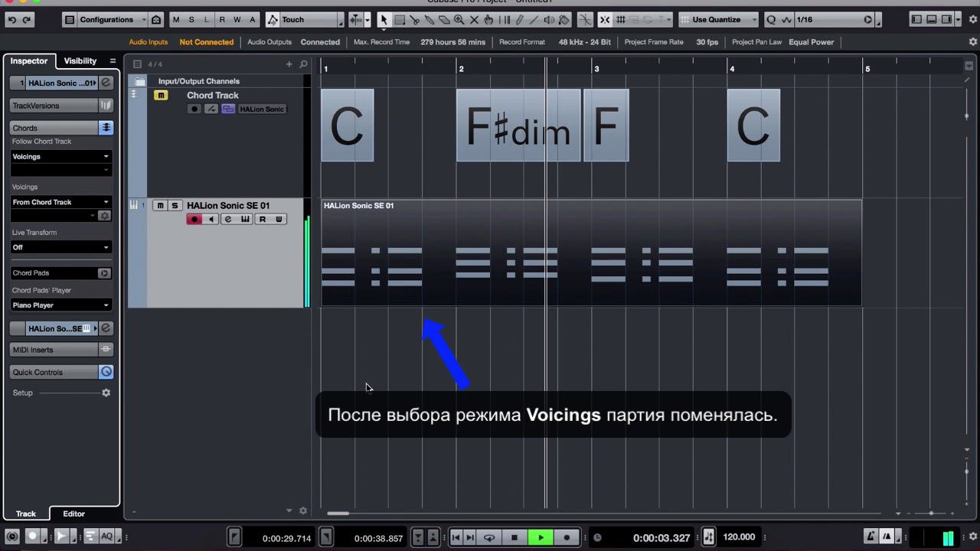980x551 pixels.
Task: Solo the HALion Sonic SE 01 track
Action: coord(175,205)
